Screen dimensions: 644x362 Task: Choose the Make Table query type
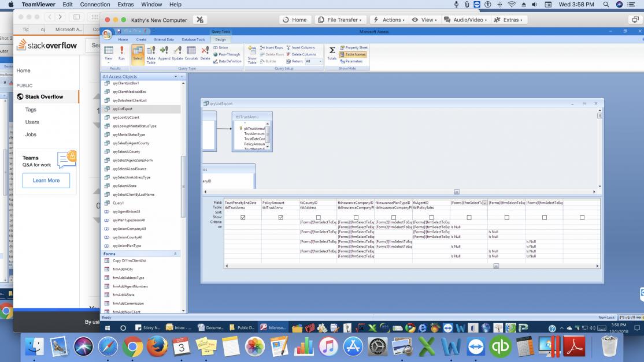[x=151, y=54]
